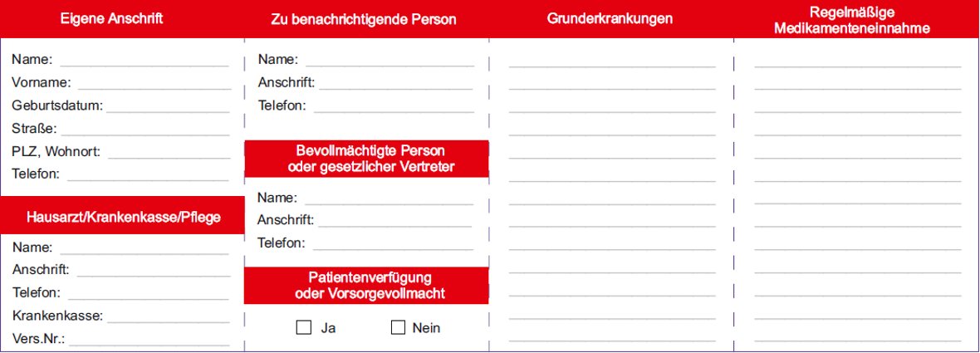Viewport: 980px width, 353px height.
Task: Click the Name field under Eigene Anschrift
Action: (x=145, y=60)
